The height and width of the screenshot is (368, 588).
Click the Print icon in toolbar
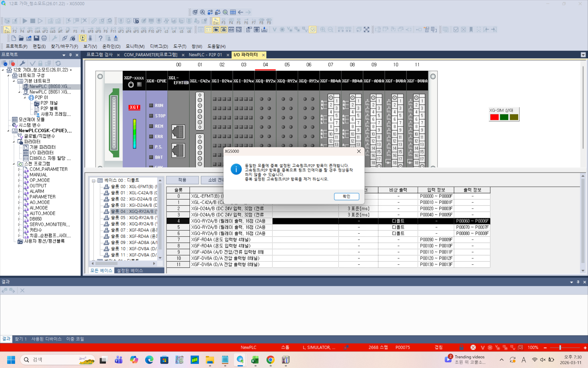44,38
